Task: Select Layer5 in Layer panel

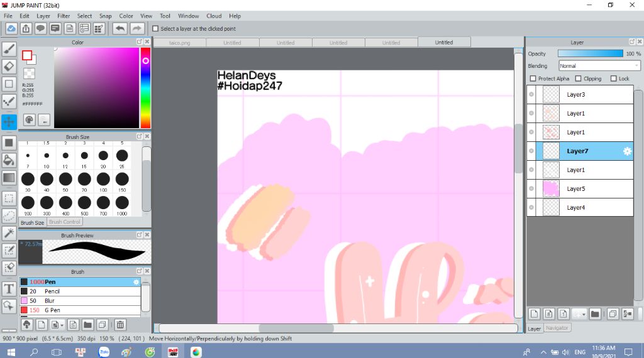Action: [584, 188]
